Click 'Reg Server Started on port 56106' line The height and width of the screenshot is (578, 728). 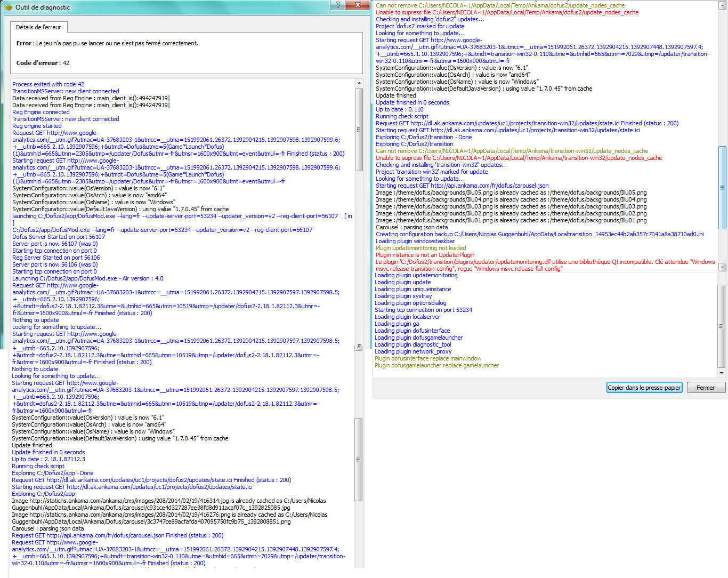[x=56, y=258]
